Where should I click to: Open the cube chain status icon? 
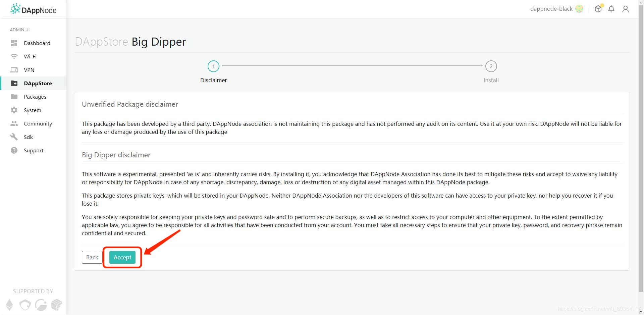pyautogui.click(x=598, y=9)
